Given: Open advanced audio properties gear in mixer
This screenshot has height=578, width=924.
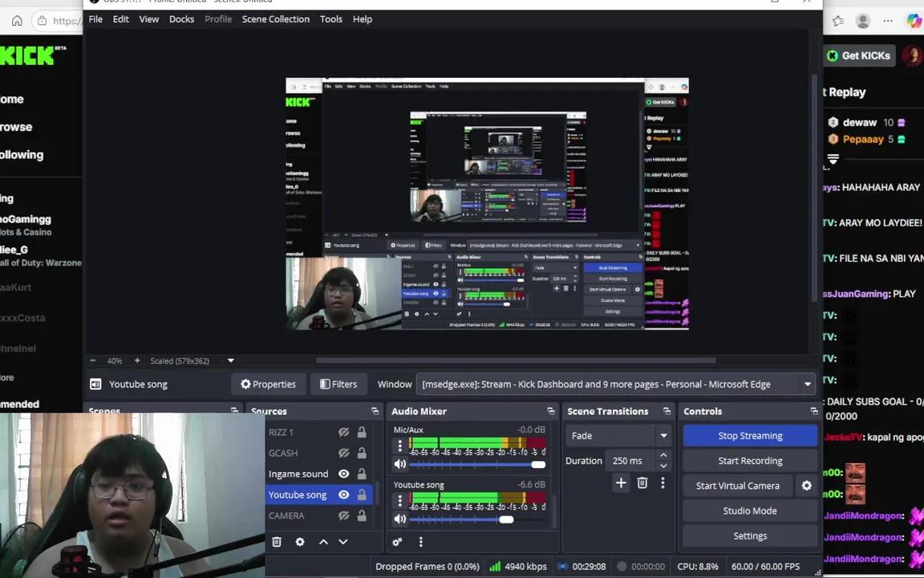Looking at the screenshot, I should [396, 542].
